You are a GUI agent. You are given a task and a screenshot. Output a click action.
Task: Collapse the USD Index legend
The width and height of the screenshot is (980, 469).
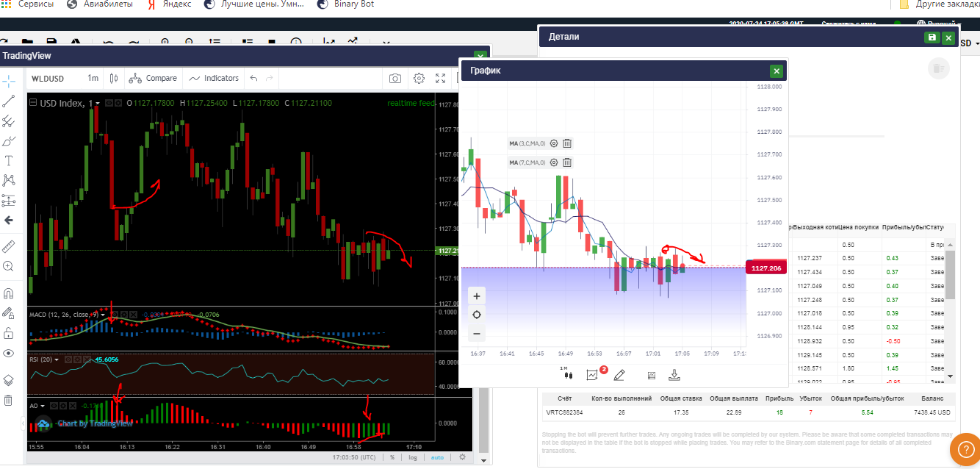pos(33,103)
